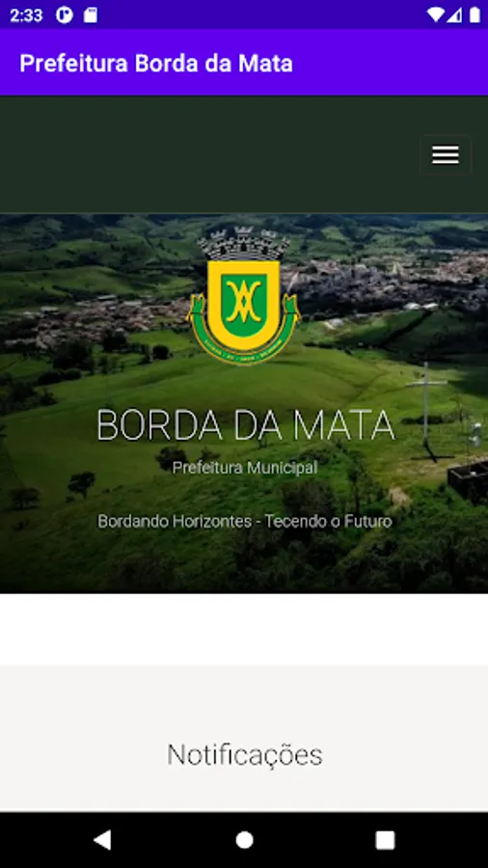The image size is (488, 868).
Task: Tap the cross monument in the banner photo
Action: tap(426, 411)
